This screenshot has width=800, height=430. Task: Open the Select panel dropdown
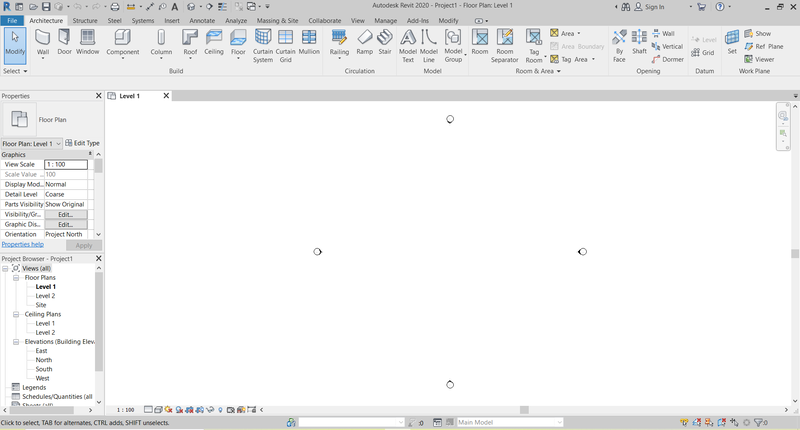click(15, 71)
